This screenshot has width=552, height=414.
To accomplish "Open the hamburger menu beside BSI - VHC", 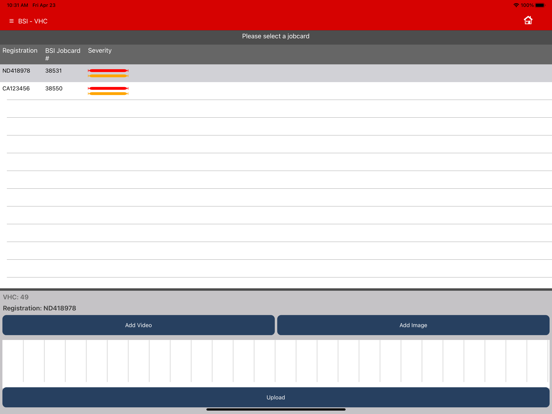I will 11,21.
